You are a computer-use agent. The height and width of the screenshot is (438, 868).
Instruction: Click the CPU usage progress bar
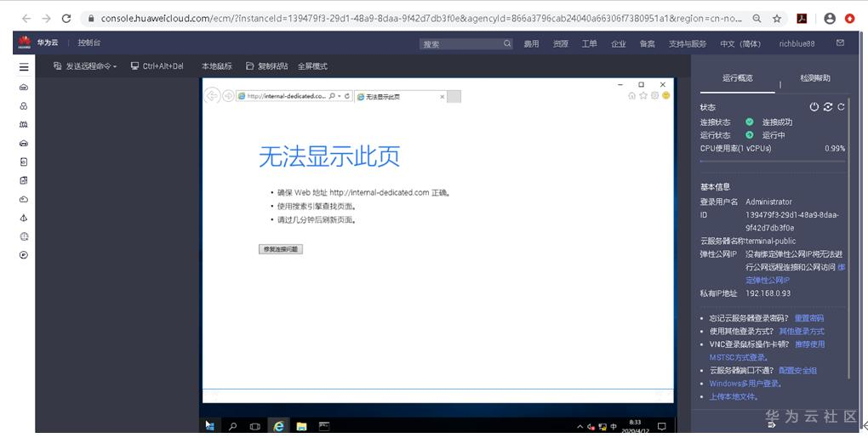click(772, 161)
